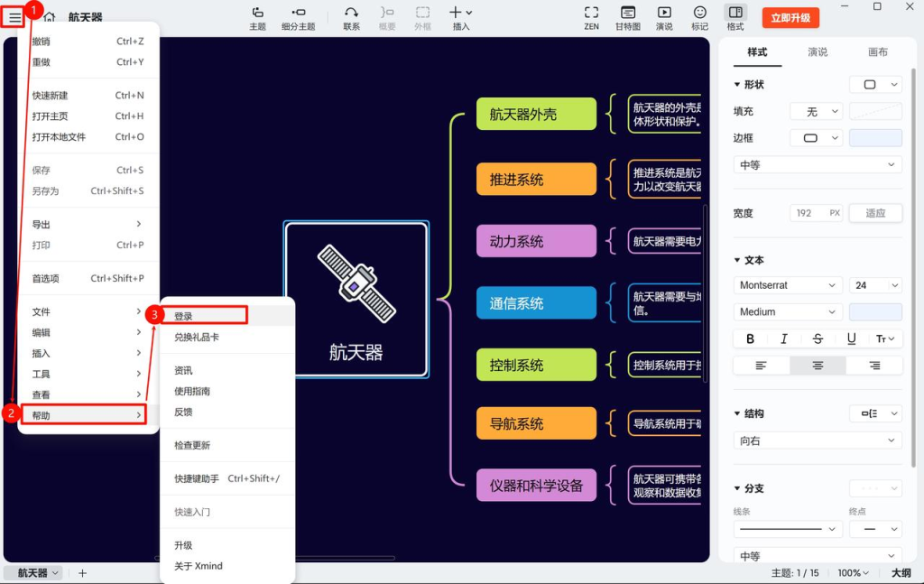Image resolution: width=924 pixels, height=584 pixels.
Task: Open the 边框 border style dropdown
Action: pos(817,138)
